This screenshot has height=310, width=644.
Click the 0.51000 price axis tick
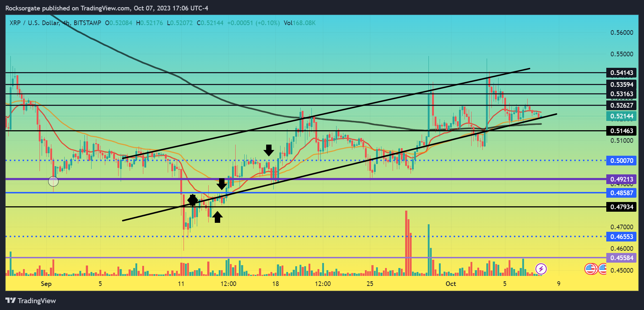[x=622, y=141]
